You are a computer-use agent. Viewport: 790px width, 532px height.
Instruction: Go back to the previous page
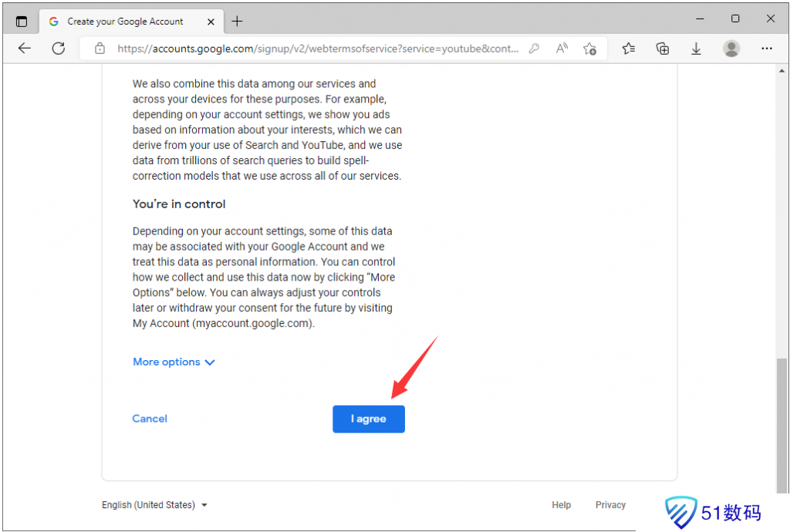tap(25, 49)
